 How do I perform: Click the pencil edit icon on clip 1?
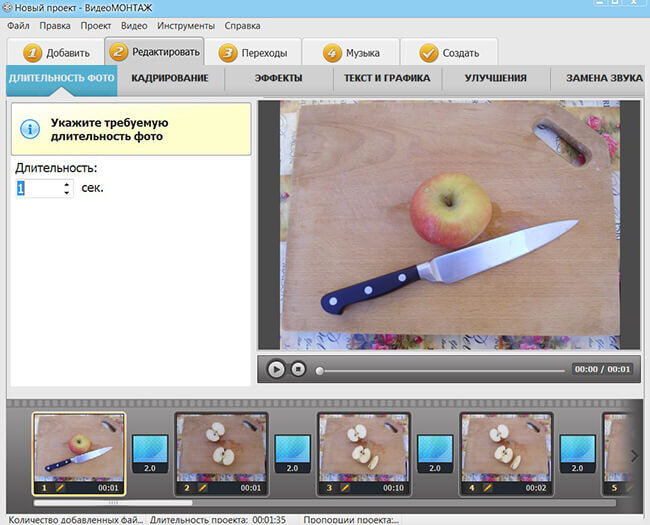point(61,488)
